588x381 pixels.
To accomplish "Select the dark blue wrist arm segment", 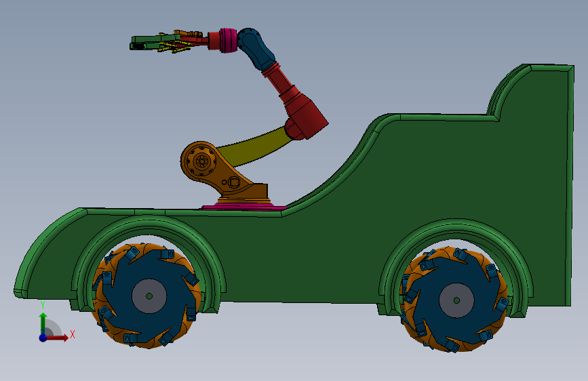I will 256,47.
